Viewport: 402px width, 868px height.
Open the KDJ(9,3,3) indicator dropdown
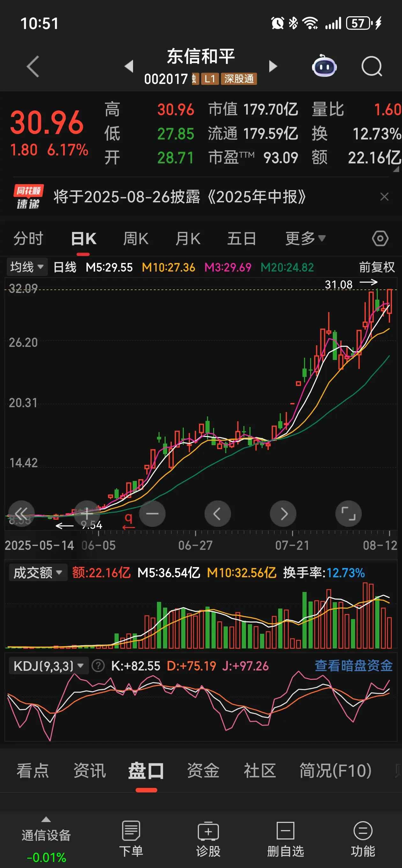[48, 666]
